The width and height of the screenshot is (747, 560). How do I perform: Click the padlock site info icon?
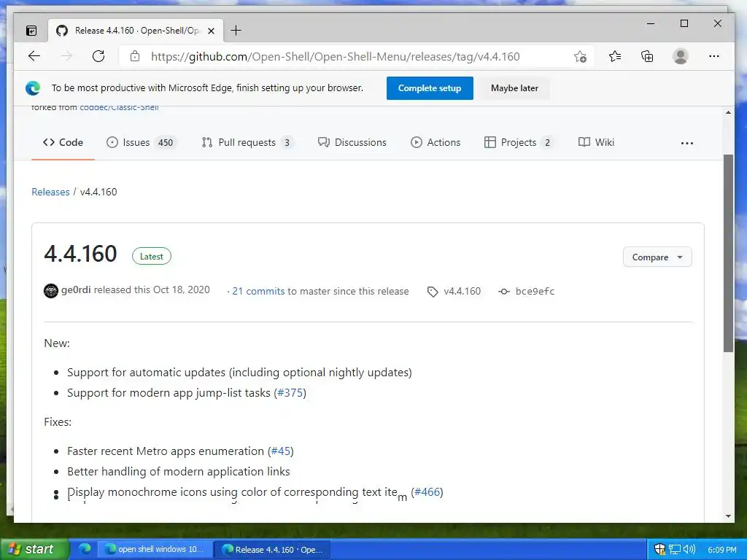pos(135,56)
